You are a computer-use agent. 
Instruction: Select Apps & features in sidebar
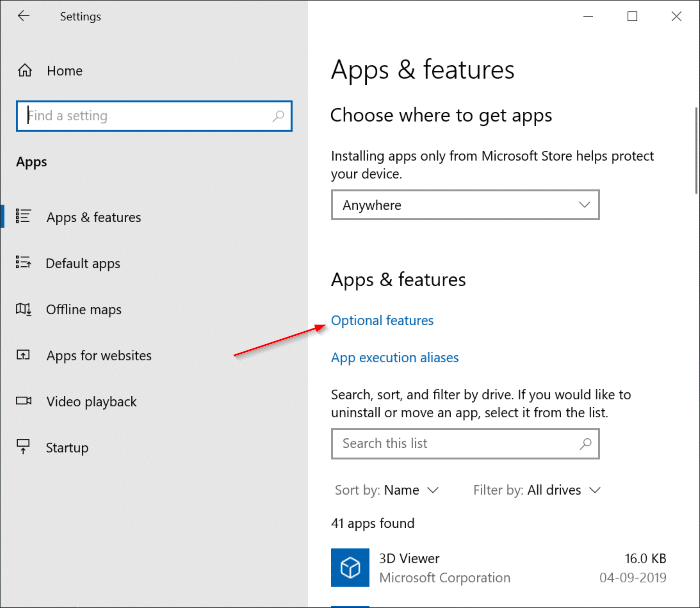tap(94, 217)
